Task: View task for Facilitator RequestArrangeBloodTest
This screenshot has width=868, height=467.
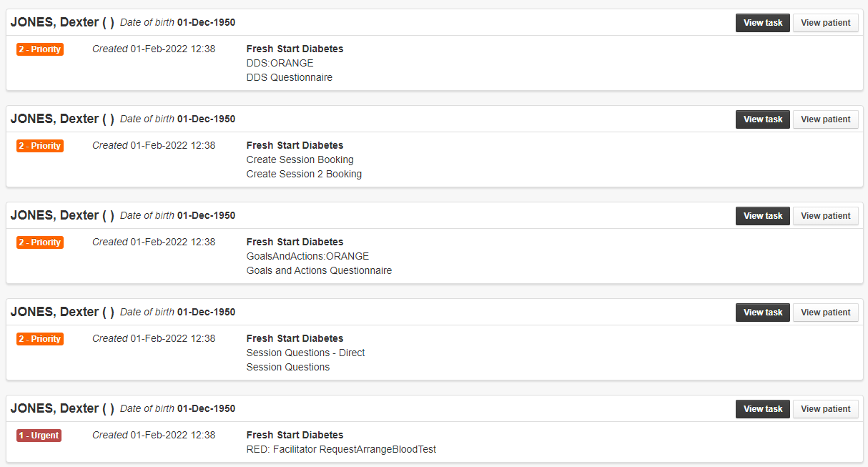Action: pos(763,409)
